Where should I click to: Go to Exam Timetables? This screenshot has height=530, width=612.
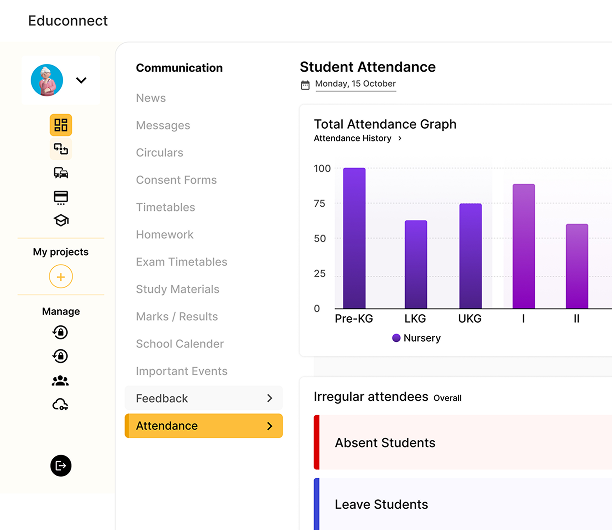181,262
